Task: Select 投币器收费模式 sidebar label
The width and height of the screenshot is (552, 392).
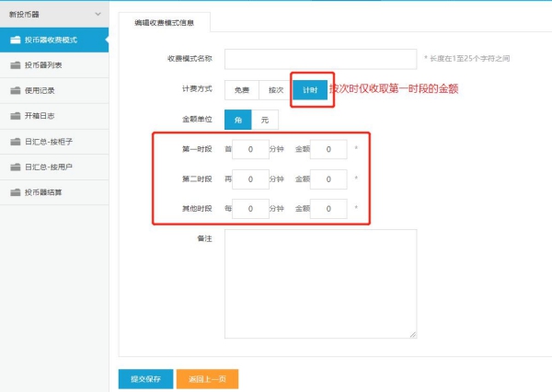Action: 51,40
